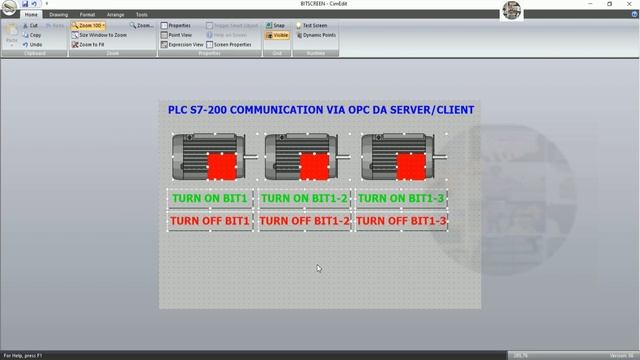Click the Cut command in the Clipboard group

30,25
